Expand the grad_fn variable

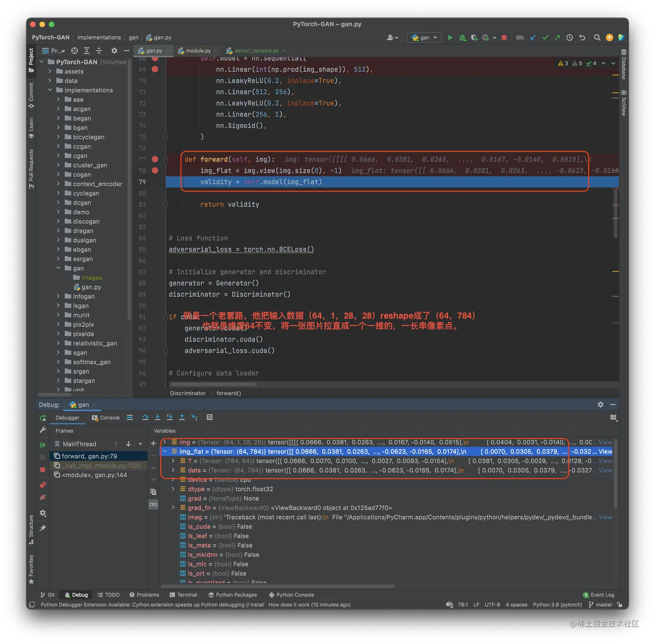click(x=173, y=508)
